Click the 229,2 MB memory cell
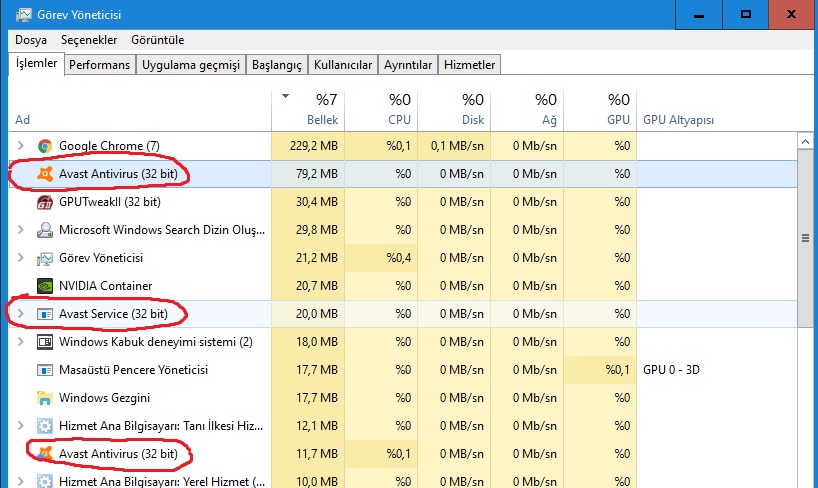818x488 pixels. click(308, 146)
